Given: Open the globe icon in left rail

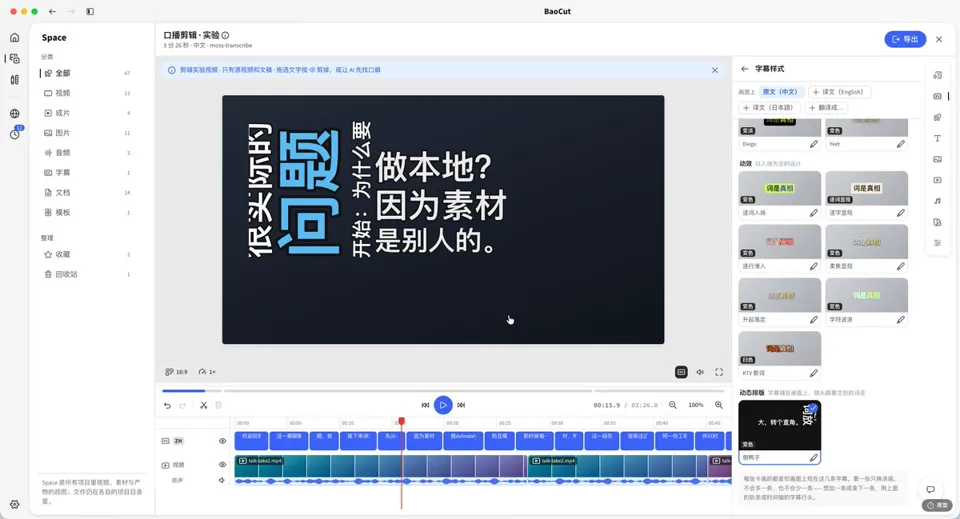Looking at the screenshot, I should pyautogui.click(x=15, y=113).
